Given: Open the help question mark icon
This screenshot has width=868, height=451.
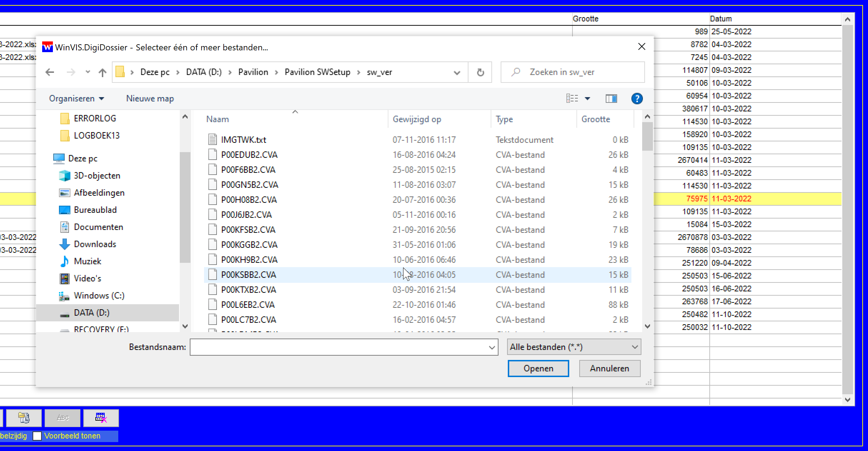Looking at the screenshot, I should pyautogui.click(x=637, y=99).
